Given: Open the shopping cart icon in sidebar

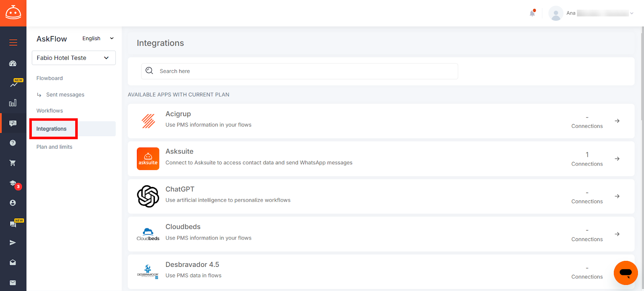Looking at the screenshot, I should tap(13, 163).
